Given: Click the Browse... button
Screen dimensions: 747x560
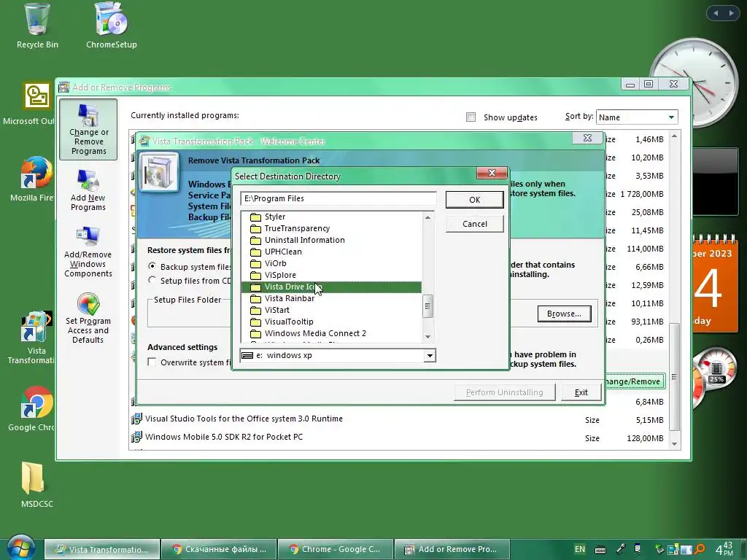Looking at the screenshot, I should pyautogui.click(x=564, y=314).
